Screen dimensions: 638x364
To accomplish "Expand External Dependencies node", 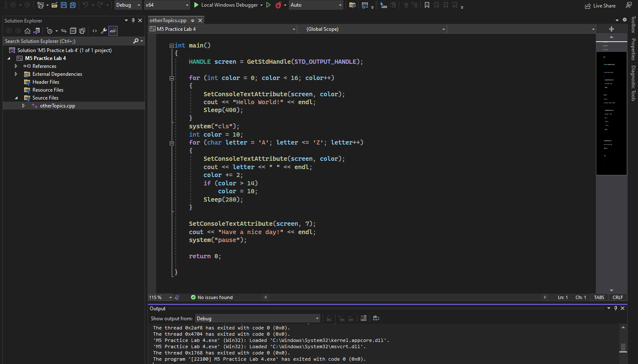I will 16,74.
